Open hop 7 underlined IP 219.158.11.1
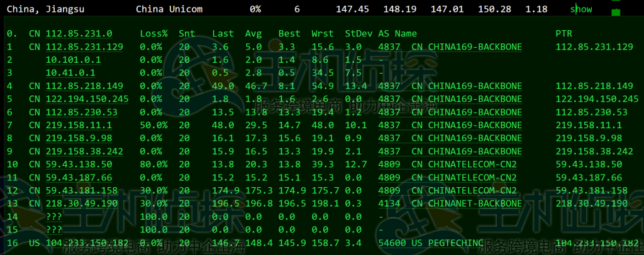This screenshot has height=255, width=644. point(79,125)
